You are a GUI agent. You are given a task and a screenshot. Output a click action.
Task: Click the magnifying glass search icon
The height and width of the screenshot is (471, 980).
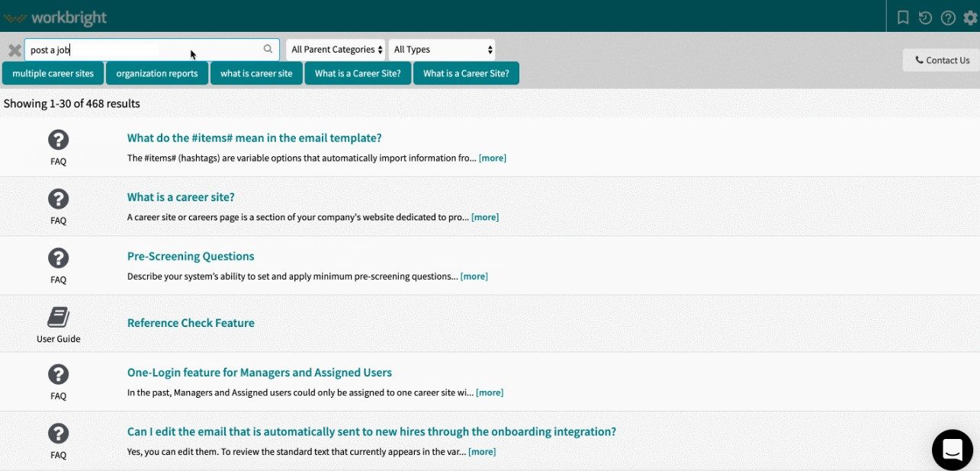click(x=268, y=50)
